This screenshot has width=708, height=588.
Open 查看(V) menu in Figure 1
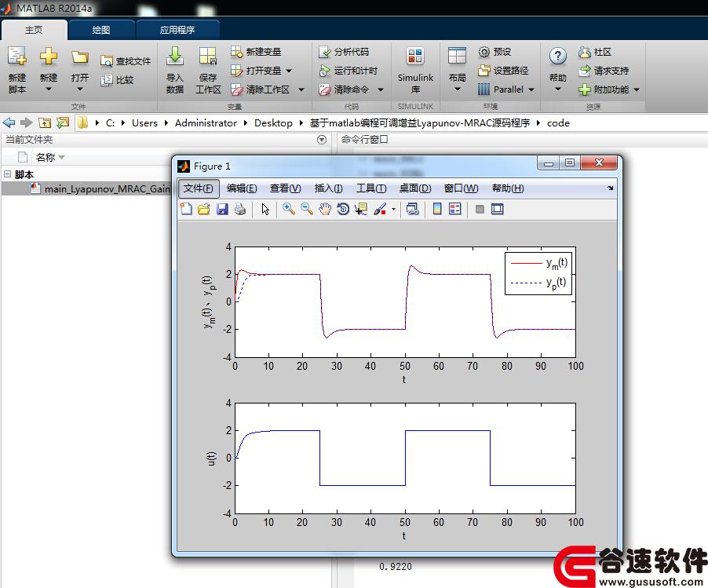(286, 188)
